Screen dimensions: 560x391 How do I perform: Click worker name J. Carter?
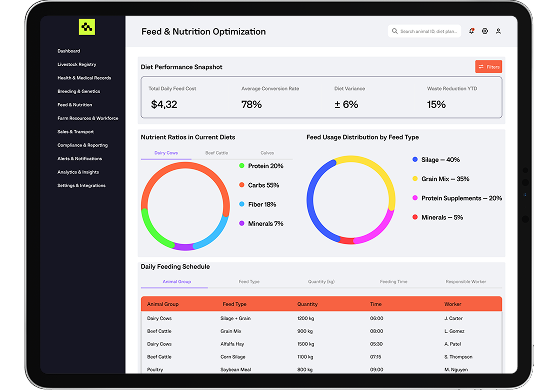click(454, 318)
